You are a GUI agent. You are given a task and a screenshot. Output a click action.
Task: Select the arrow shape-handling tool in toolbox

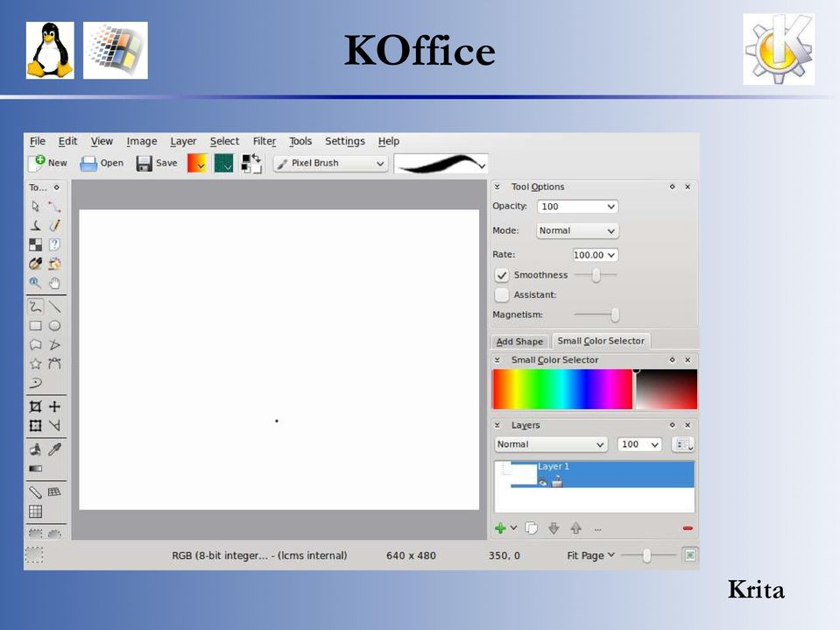[35, 206]
